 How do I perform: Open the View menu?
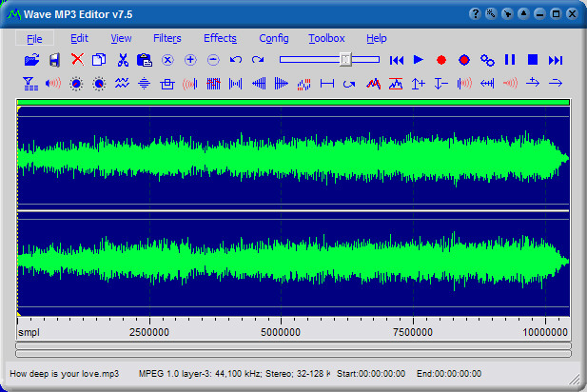pos(121,38)
